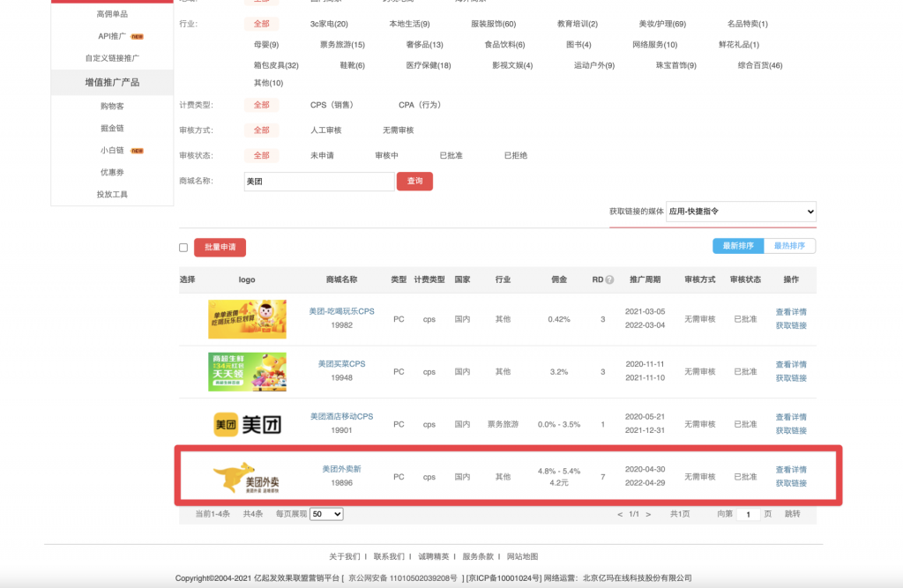Select CPS（销售） billing type
The height and width of the screenshot is (588, 903).
(x=332, y=105)
